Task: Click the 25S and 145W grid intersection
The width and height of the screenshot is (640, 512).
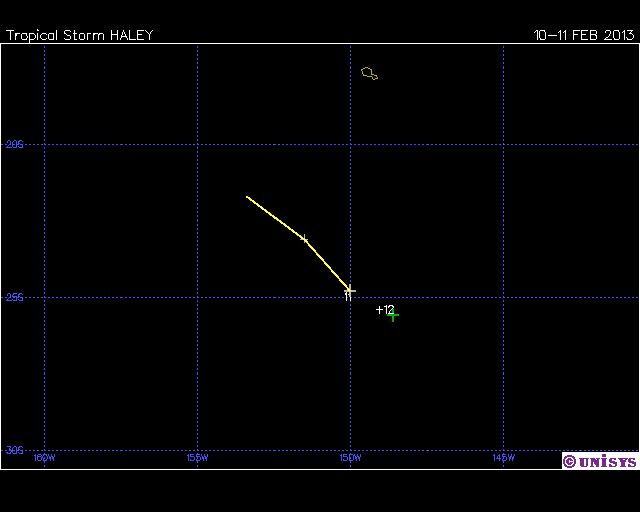Action: click(503, 297)
